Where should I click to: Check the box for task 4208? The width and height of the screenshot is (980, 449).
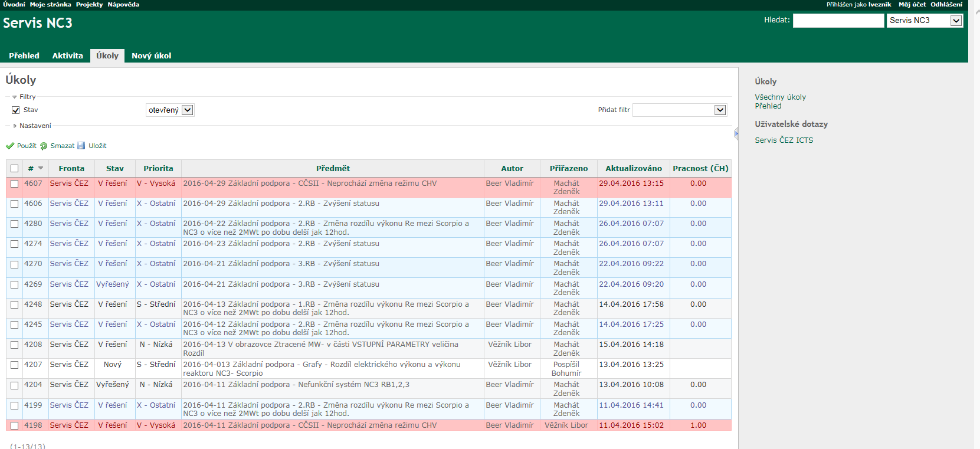(x=15, y=345)
